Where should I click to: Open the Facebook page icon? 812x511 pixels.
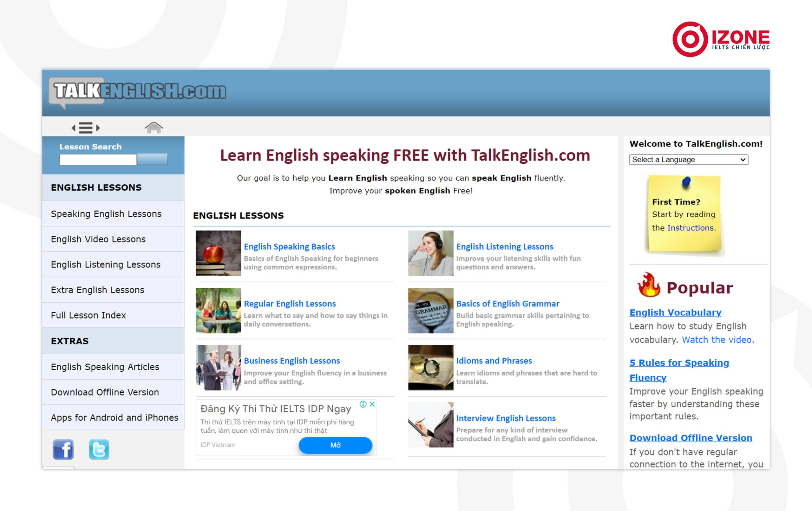(x=63, y=449)
